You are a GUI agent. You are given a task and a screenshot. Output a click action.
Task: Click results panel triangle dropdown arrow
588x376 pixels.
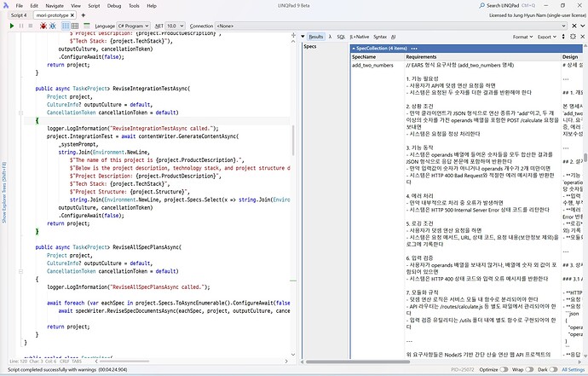point(303,37)
